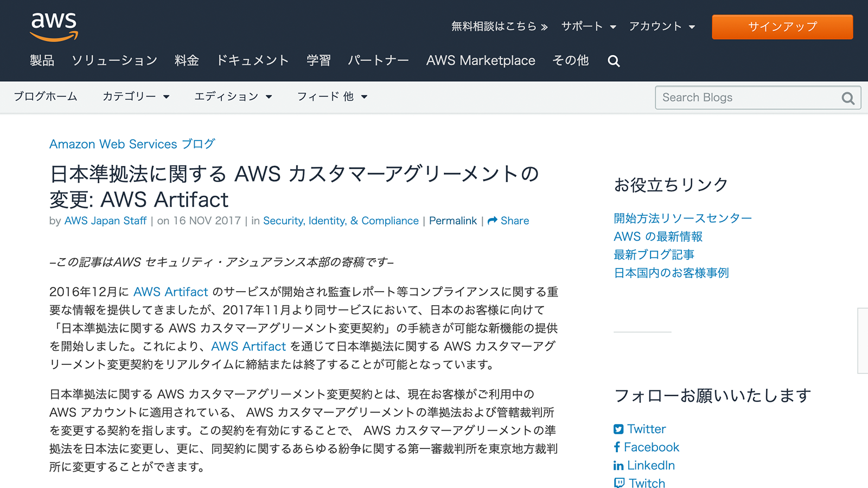Open the エディション dropdown menu
The image size is (868, 488).
coord(233,97)
